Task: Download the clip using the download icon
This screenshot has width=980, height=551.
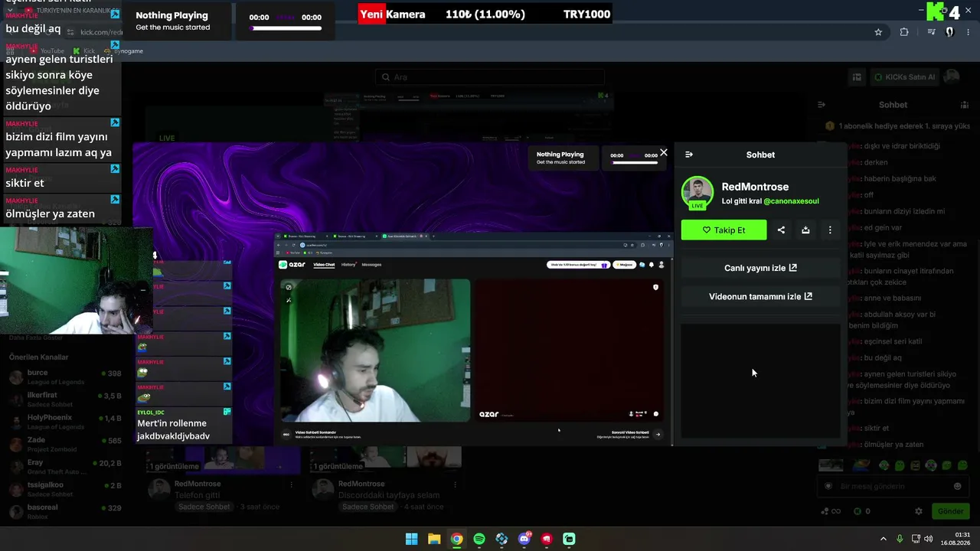Action: click(805, 230)
